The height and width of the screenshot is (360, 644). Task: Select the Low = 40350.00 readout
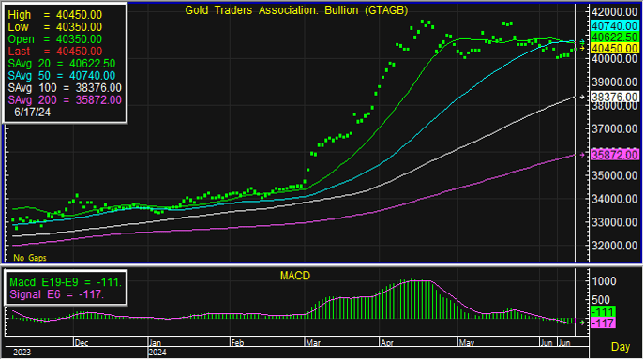coord(54,27)
